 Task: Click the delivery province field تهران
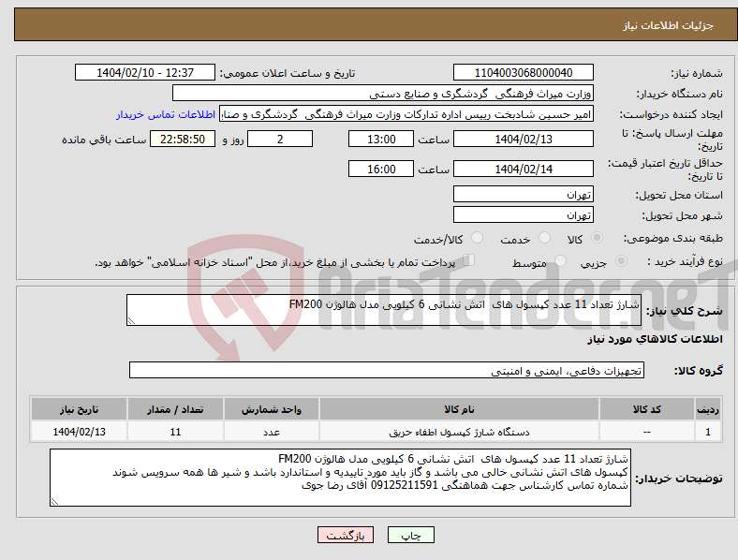[523, 194]
